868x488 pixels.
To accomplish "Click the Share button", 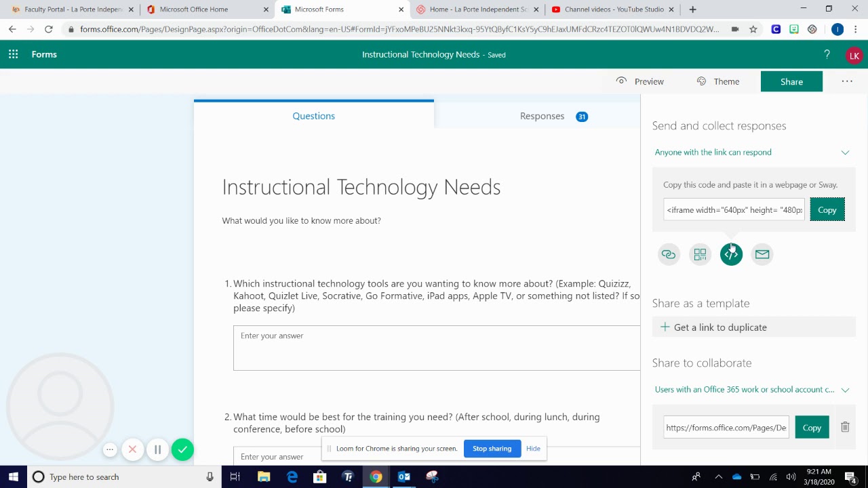I will 791,81.
